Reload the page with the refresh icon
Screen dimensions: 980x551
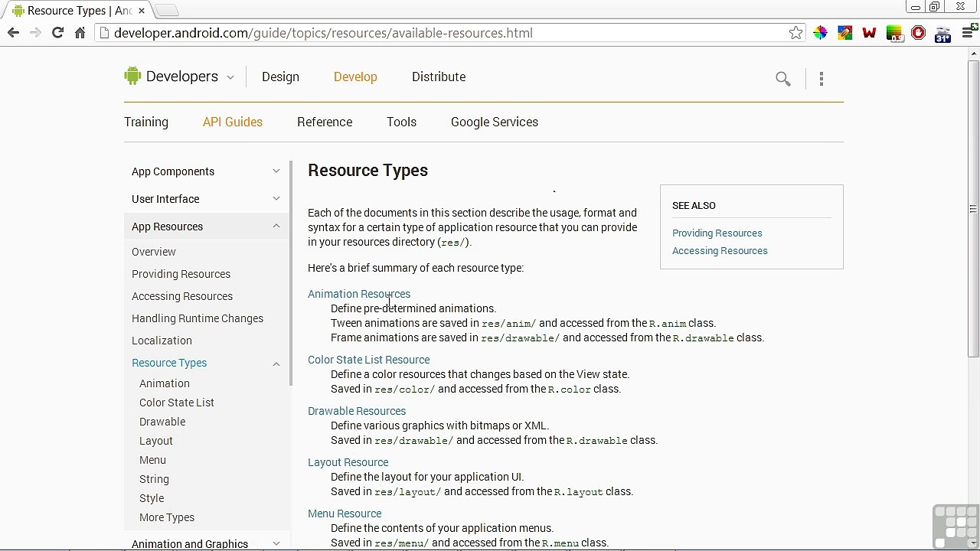click(57, 33)
